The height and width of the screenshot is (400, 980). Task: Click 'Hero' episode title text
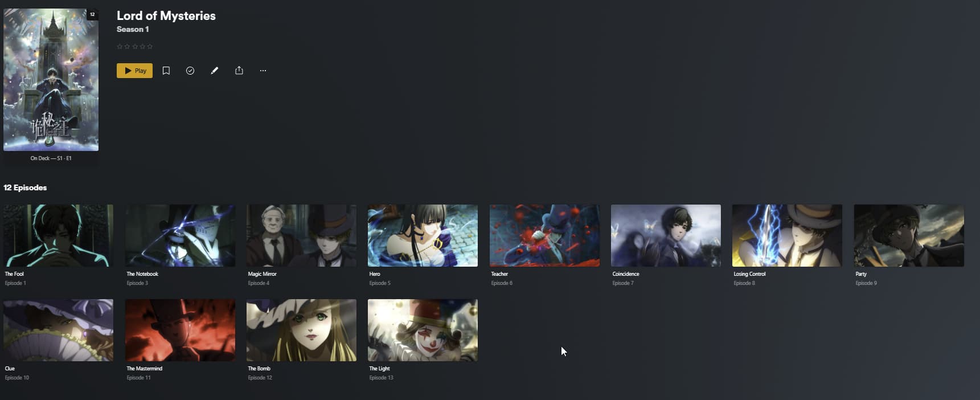click(375, 274)
